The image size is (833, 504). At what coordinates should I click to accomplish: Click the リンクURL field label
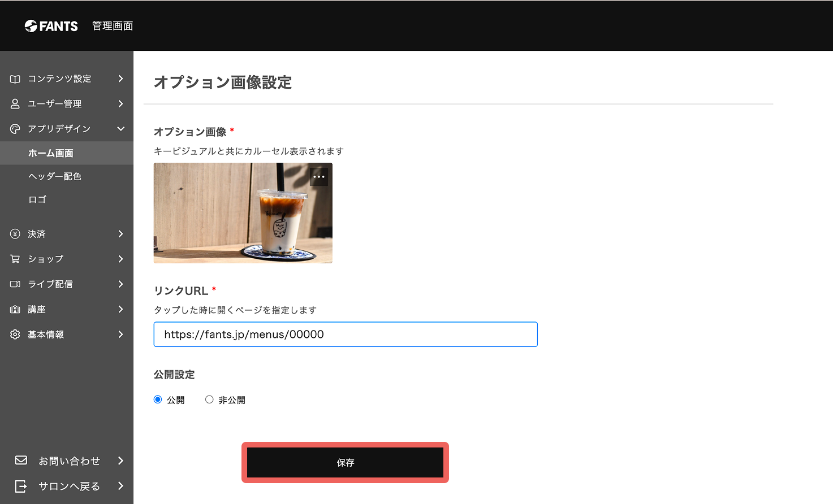pyautogui.click(x=181, y=291)
